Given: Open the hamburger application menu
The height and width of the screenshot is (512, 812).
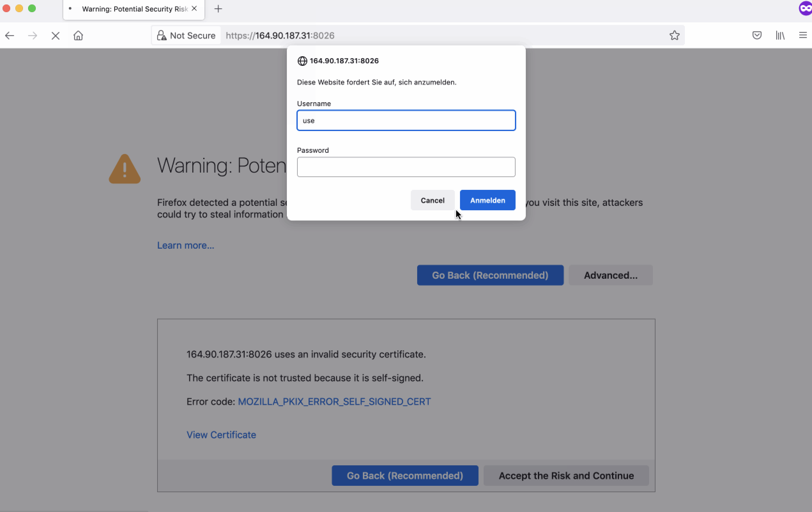Looking at the screenshot, I should tap(802, 35).
